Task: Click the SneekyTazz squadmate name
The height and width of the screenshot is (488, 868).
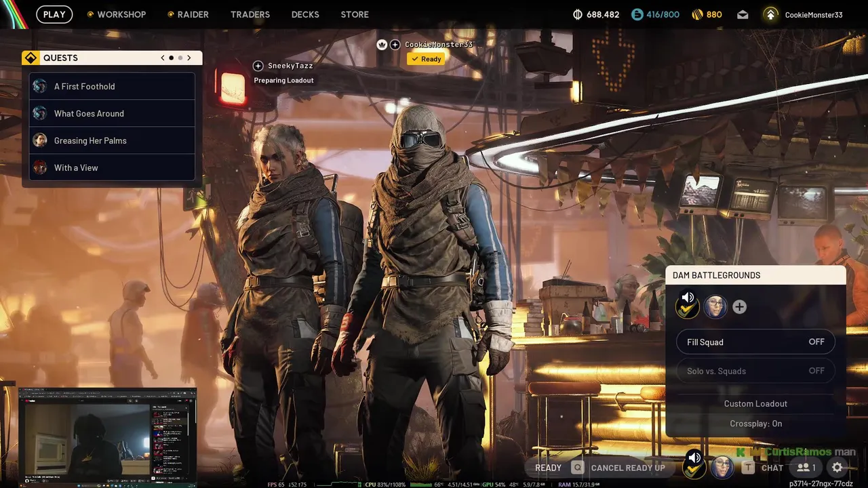Action: (x=290, y=66)
